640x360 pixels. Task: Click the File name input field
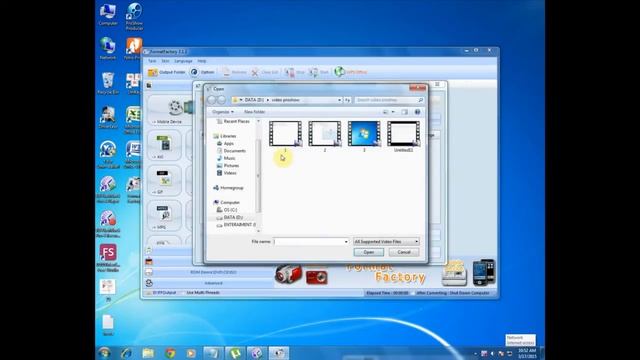tap(309, 242)
